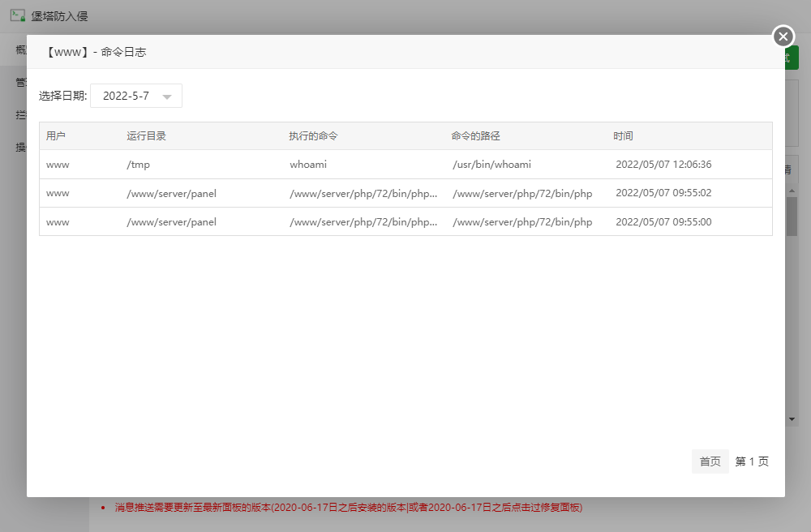811x532 pixels.
Task: Click the red 消息推送 notice text
Action: click(349, 508)
